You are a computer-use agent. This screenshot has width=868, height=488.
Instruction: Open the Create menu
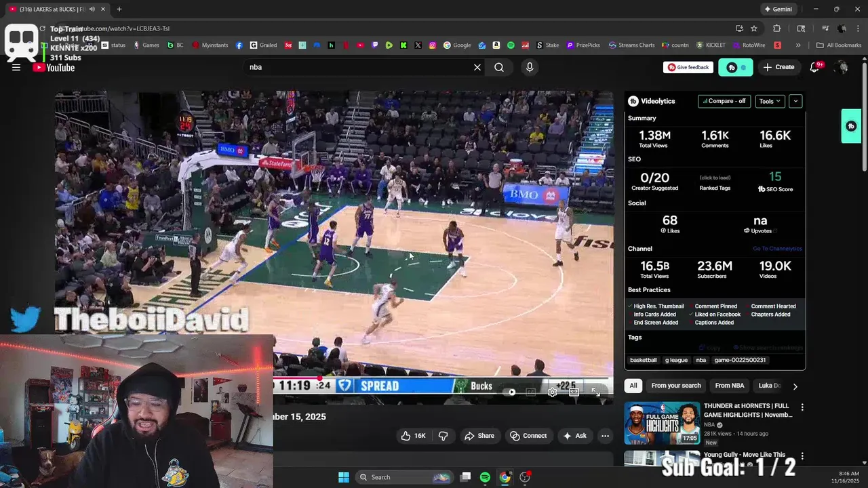click(x=778, y=67)
